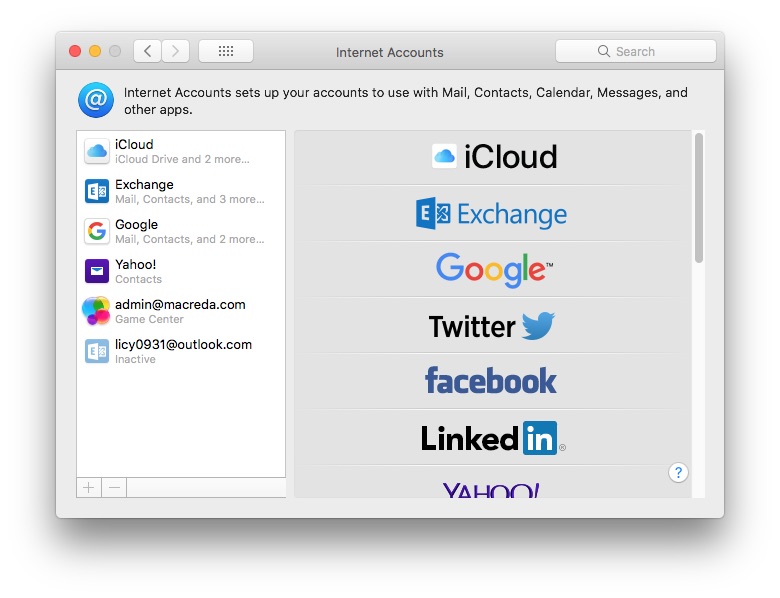Click the inactive outlook.com Exchange icon
This screenshot has height=598, width=780.
point(97,351)
